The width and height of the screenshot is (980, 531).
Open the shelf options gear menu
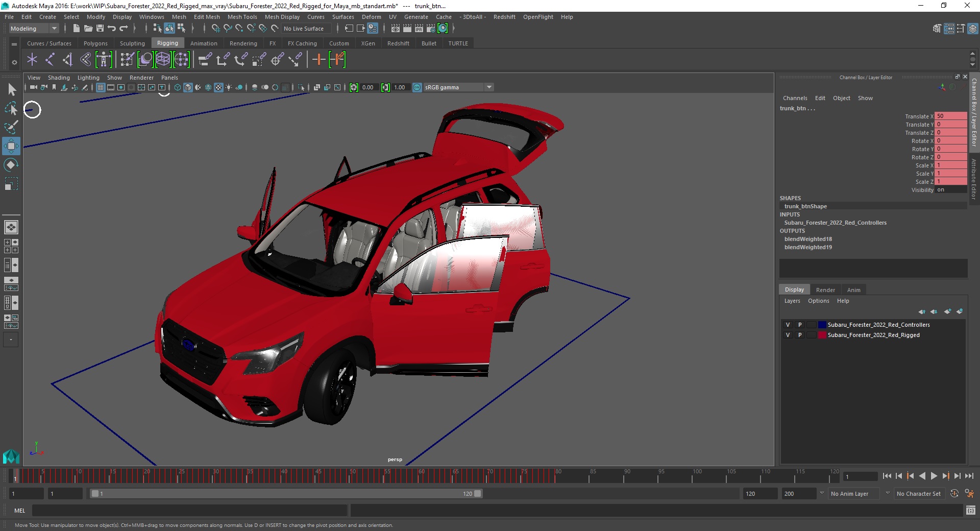[x=14, y=62]
